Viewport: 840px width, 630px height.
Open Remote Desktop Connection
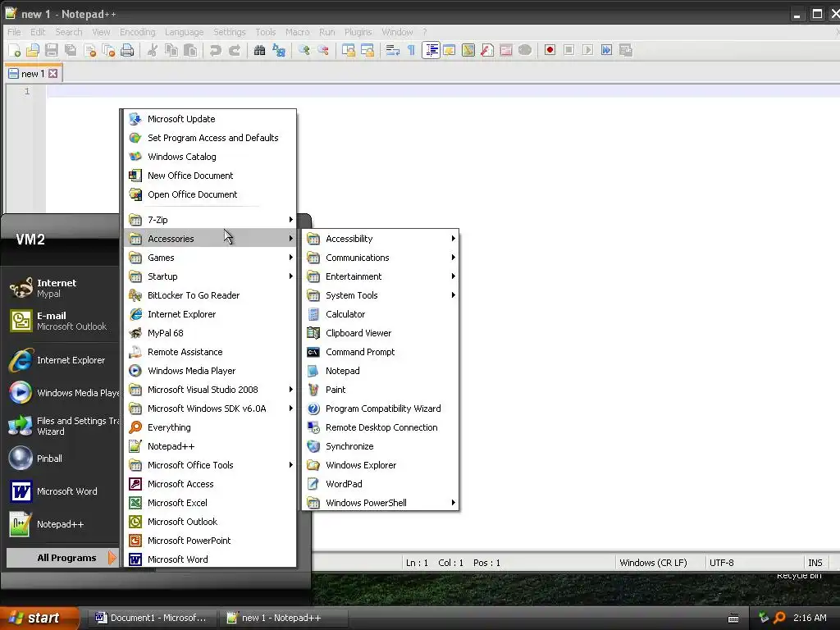pos(381,427)
